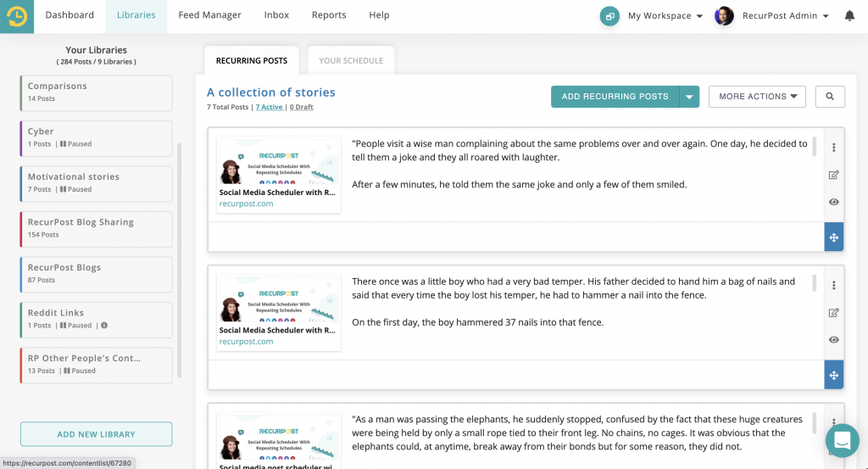Filter by 0 Draft posts link

(301, 108)
